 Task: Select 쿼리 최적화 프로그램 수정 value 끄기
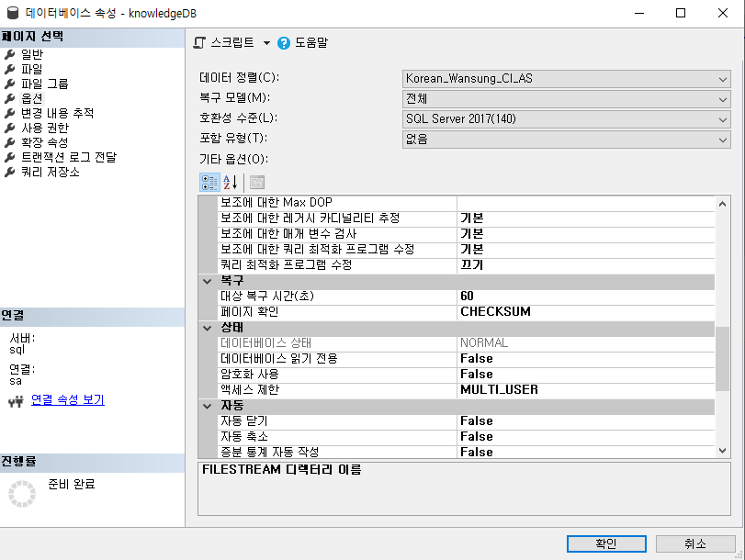(x=586, y=265)
